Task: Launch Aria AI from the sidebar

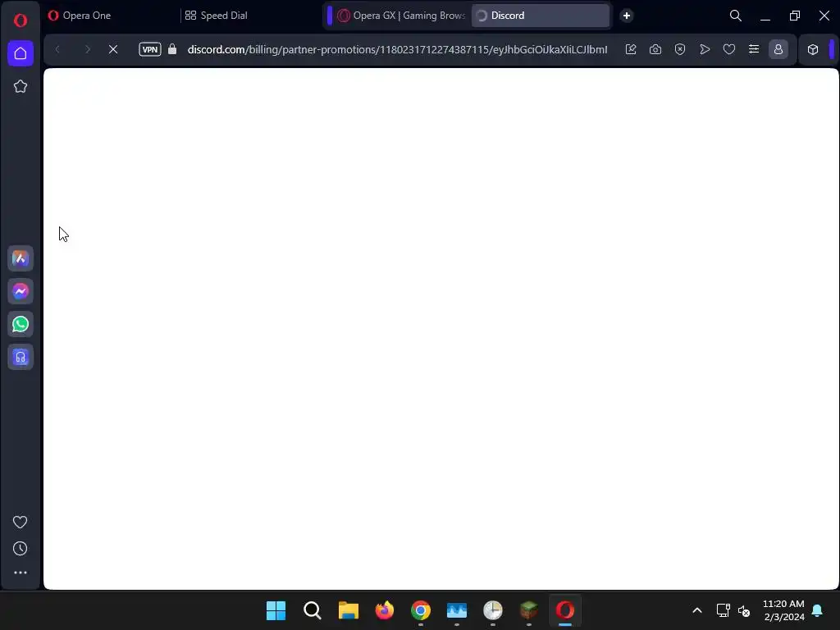Action: pos(21,258)
